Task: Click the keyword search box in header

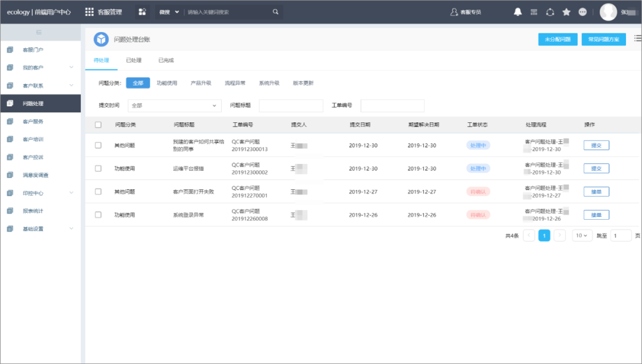Action: (227, 12)
